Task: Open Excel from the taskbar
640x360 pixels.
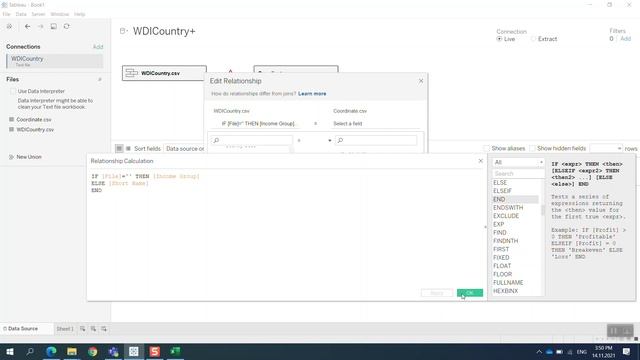Action: pyautogui.click(x=176, y=351)
